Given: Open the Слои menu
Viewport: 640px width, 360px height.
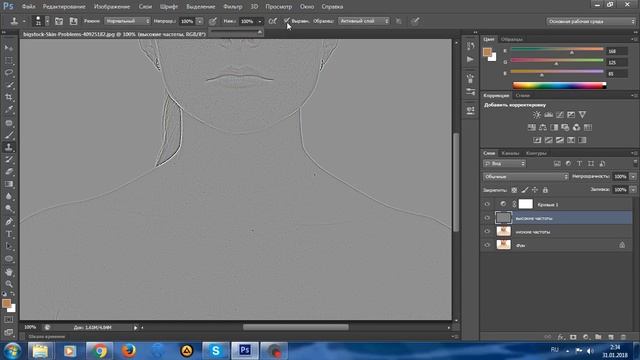Looking at the screenshot, I should (145, 7).
